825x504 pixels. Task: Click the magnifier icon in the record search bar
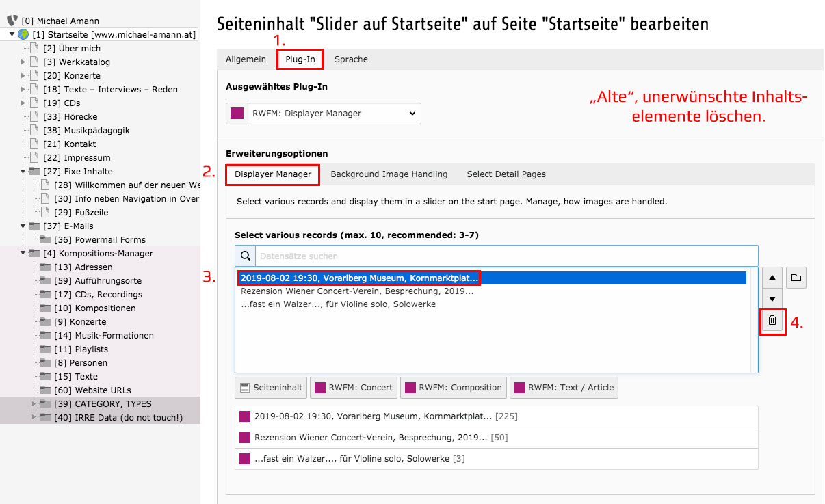(x=246, y=255)
